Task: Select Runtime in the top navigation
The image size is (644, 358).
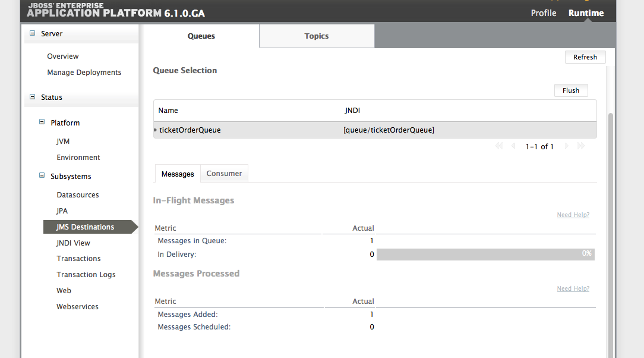Action: [585, 12]
